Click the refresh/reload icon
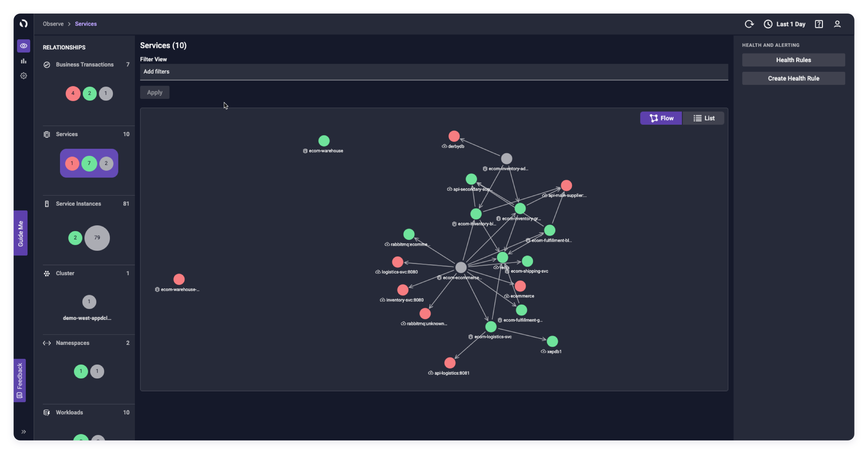 pyautogui.click(x=749, y=23)
